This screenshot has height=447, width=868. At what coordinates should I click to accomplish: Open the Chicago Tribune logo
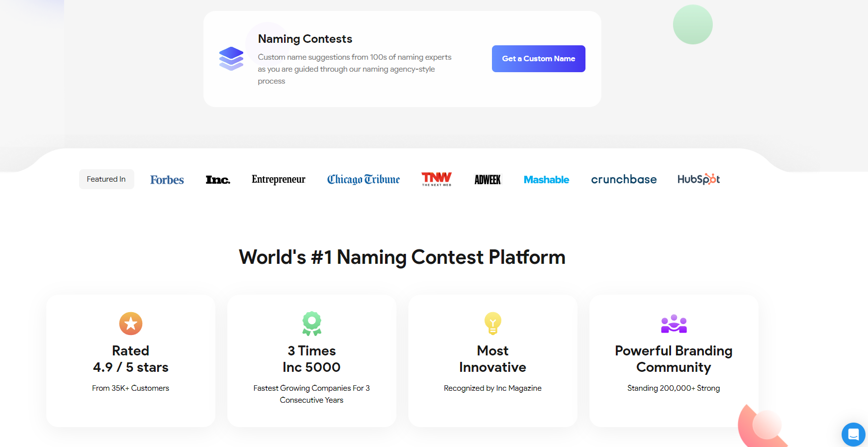(364, 179)
